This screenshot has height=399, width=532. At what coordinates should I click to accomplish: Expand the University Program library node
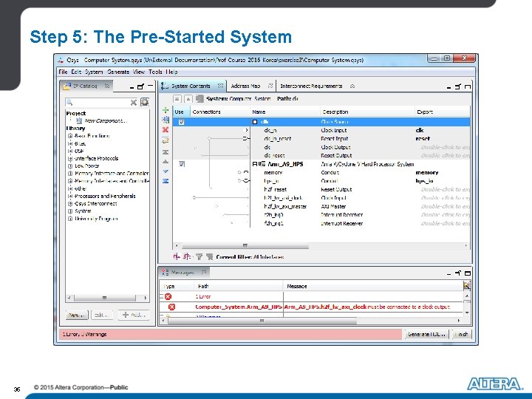[x=70, y=219]
